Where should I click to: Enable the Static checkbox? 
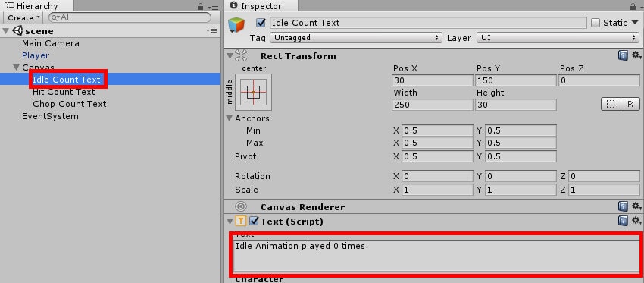tap(595, 23)
